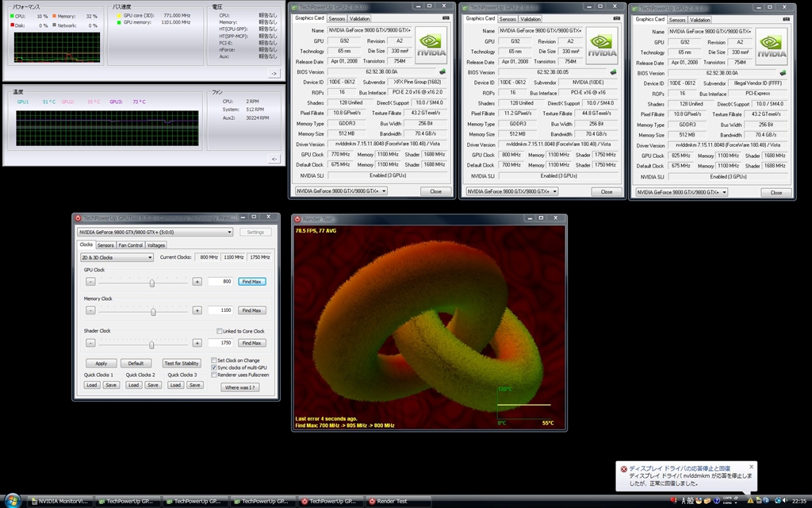Click the '->' arrow button in the monitor panel
Viewport: 812px width, 508px height.
(x=274, y=73)
